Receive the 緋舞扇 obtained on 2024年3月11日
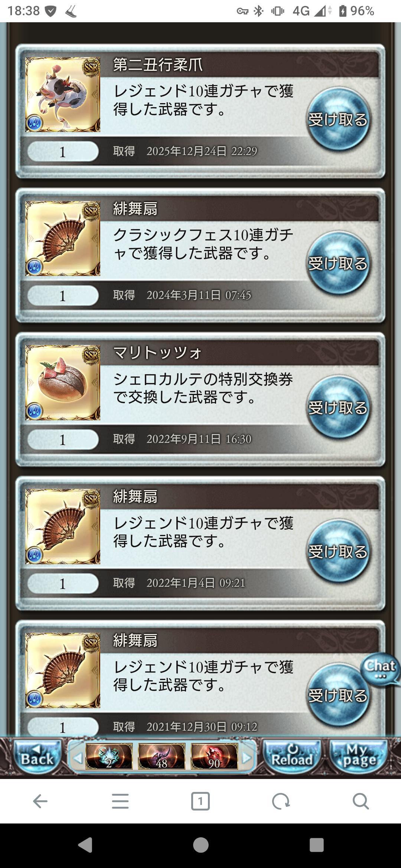Viewport: 401px width, 868px height. 339,263
